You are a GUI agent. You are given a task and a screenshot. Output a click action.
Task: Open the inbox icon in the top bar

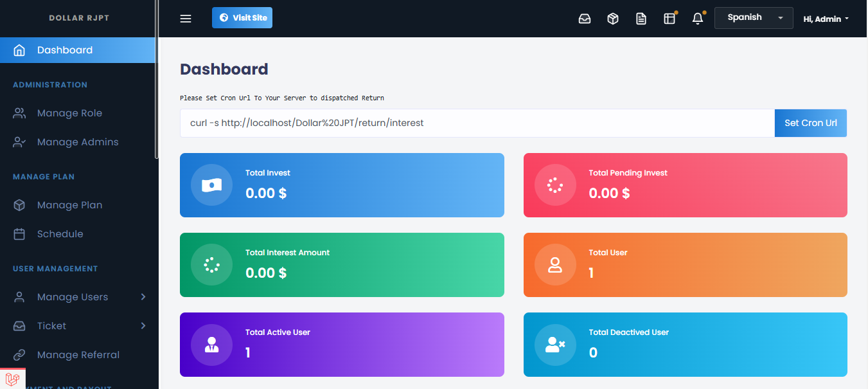point(585,19)
